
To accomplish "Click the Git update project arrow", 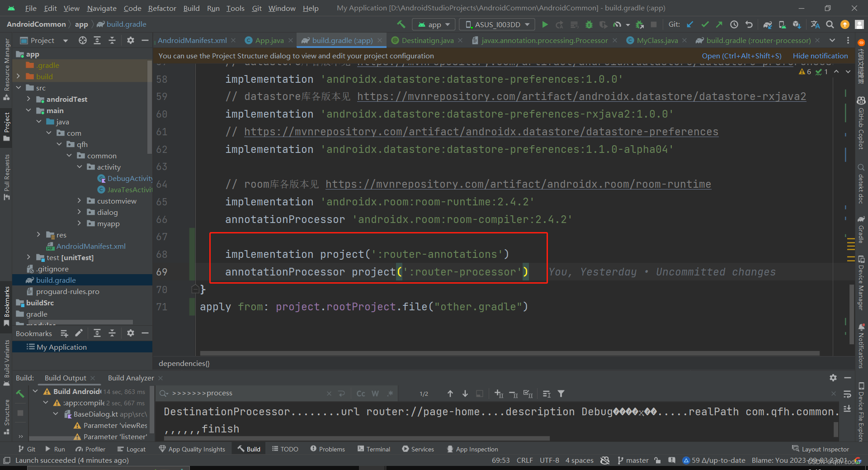I will [x=690, y=24].
